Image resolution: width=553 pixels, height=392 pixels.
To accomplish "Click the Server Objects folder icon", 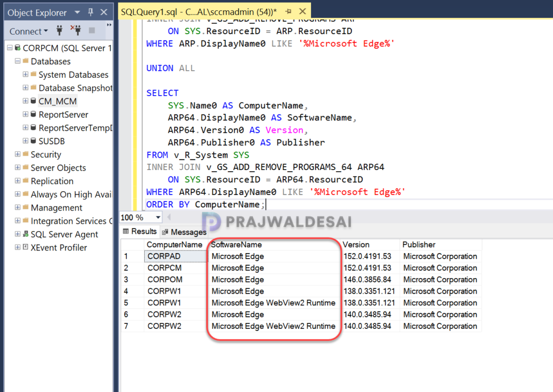I will click(x=25, y=167).
